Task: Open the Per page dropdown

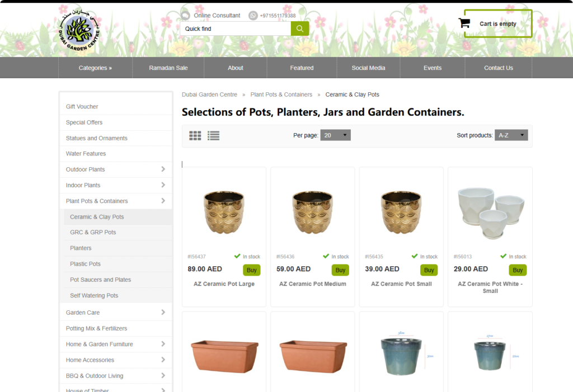Action: (336, 135)
